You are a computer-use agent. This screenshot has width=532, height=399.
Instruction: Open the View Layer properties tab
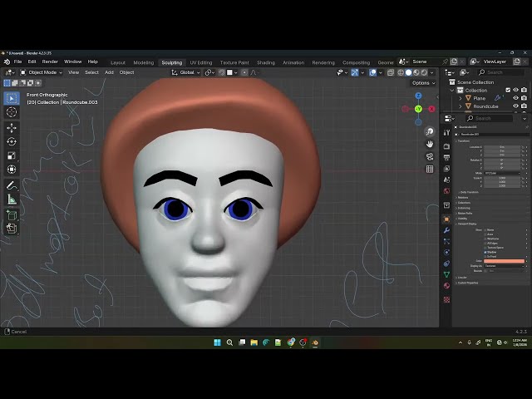(x=446, y=169)
